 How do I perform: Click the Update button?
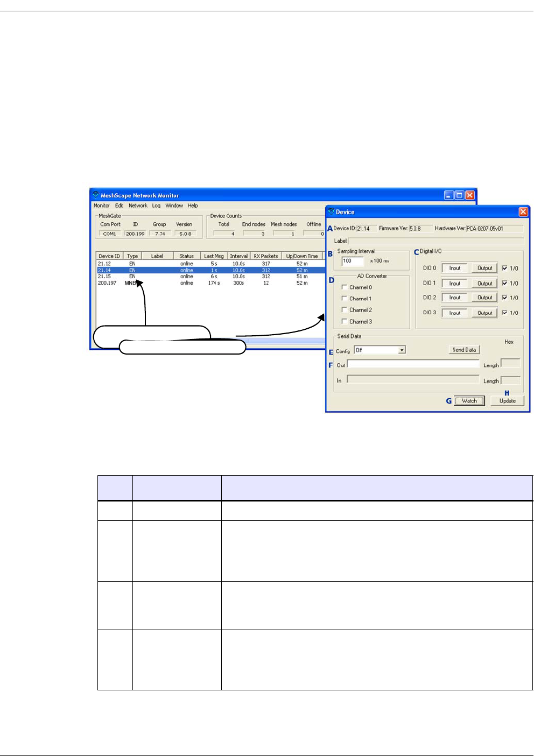point(507,401)
